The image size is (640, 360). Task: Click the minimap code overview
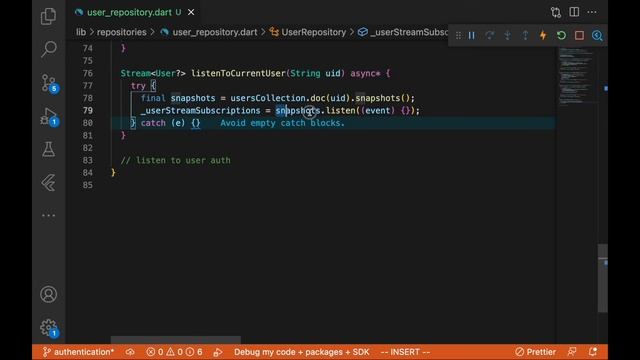click(576, 76)
